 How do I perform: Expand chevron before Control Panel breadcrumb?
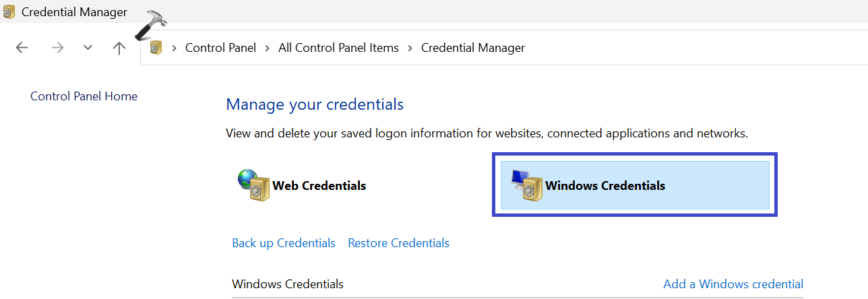tap(175, 48)
